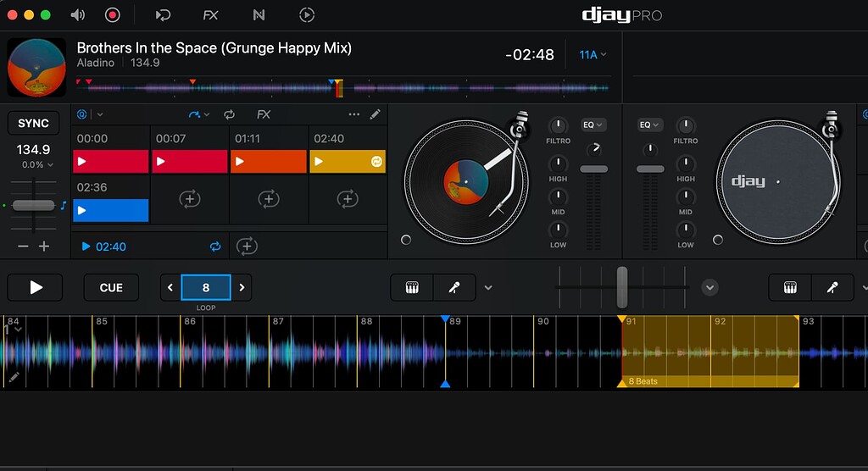Hit the CUE button
Screen dimensions: 868x471
click(111, 287)
